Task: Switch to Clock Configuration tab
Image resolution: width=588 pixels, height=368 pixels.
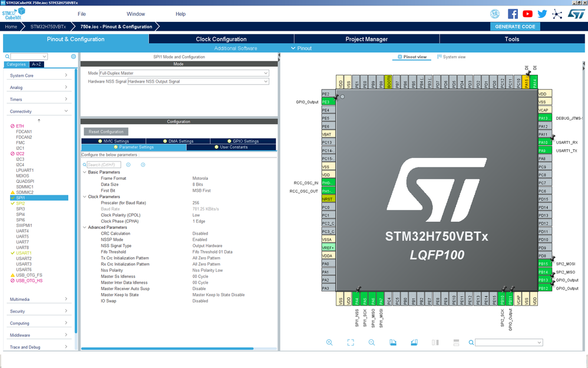Action: (x=222, y=39)
